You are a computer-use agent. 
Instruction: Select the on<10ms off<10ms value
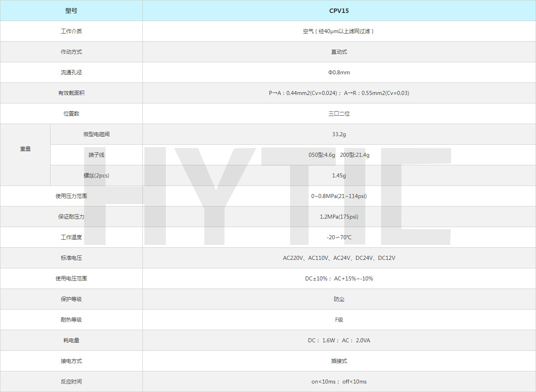coord(339,381)
